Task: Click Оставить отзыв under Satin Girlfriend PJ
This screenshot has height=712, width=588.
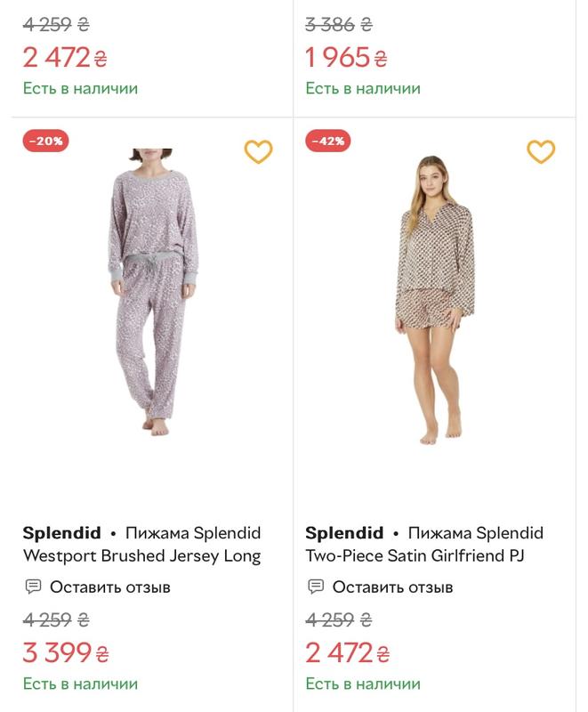Action: (392, 587)
